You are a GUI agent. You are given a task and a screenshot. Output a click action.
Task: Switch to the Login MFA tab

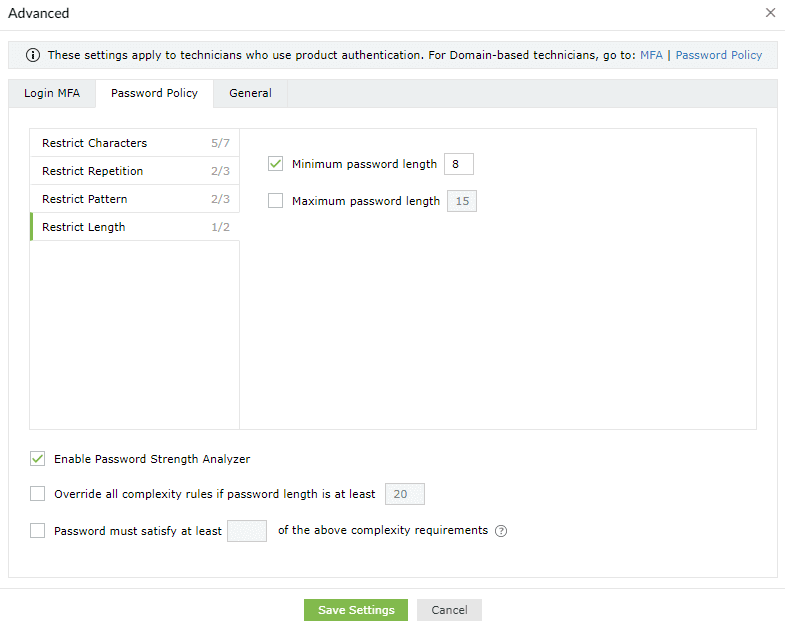[x=52, y=93]
